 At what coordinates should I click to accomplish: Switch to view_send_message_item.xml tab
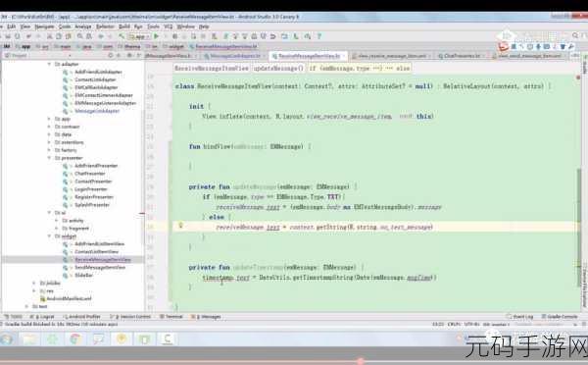tap(529, 56)
